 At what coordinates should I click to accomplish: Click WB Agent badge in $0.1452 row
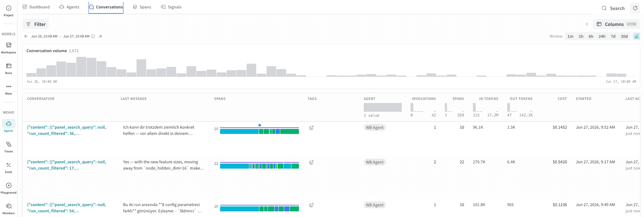375,127
